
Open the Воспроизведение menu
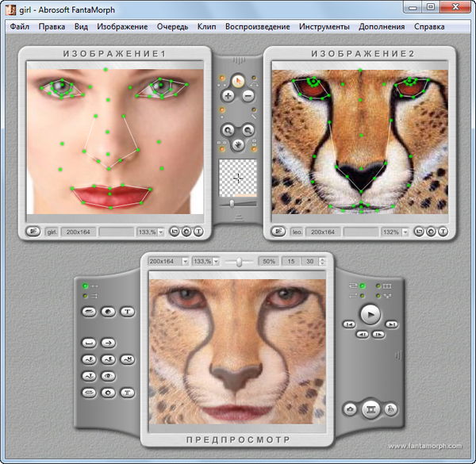(257, 27)
